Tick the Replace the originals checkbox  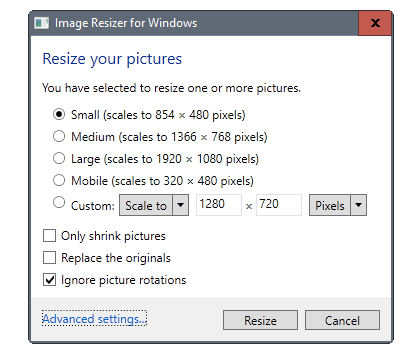(x=49, y=257)
